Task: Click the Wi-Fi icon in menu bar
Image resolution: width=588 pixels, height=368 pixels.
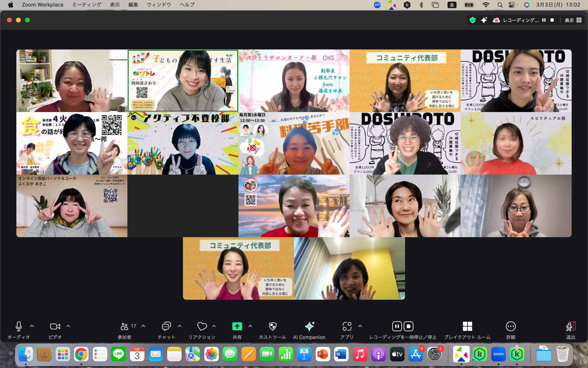Action: tap(486, 5)
